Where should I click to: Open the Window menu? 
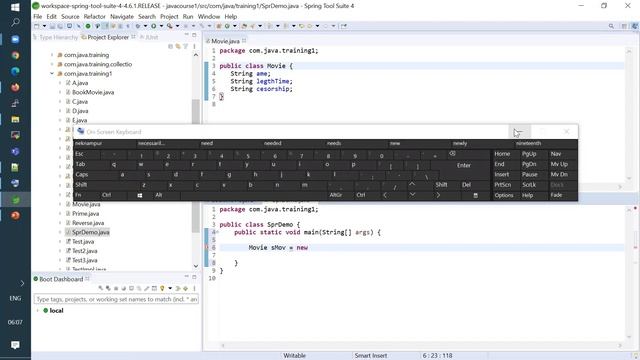(x=209, y=17)
